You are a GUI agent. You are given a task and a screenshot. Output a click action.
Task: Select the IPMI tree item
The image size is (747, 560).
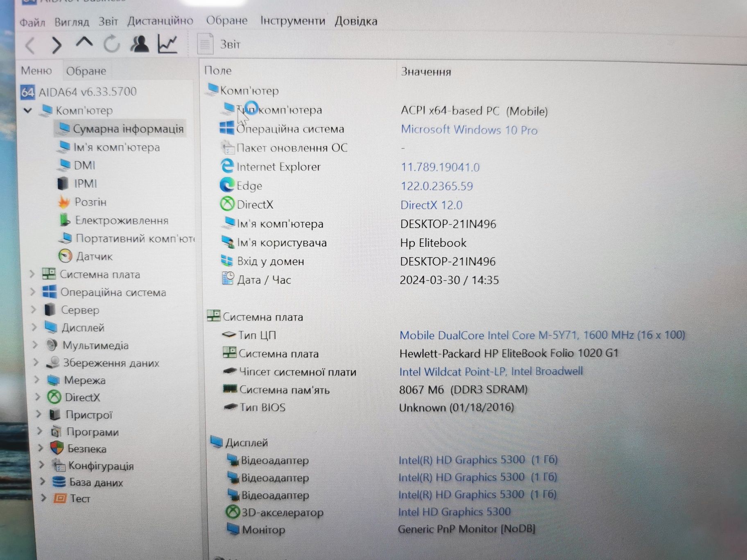tap(77, 183)
